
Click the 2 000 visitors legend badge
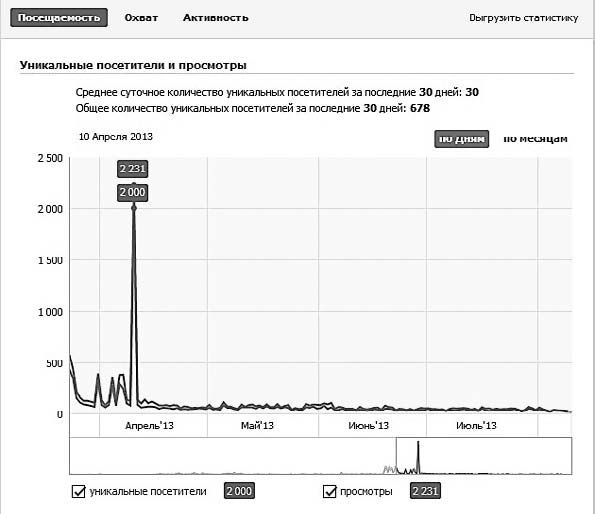pyautogui.click(x=239, y=491)
